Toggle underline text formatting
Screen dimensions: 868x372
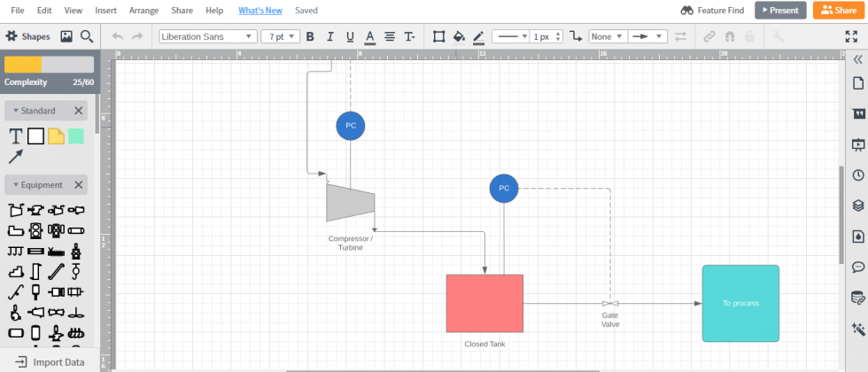(x=350, y=36)
